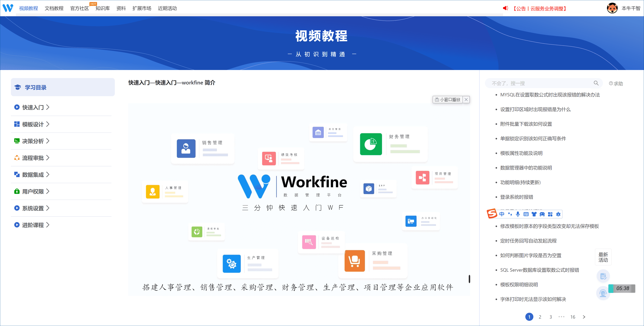
Task: Expand the 流程审批 chevron
Action: point(48,158)
